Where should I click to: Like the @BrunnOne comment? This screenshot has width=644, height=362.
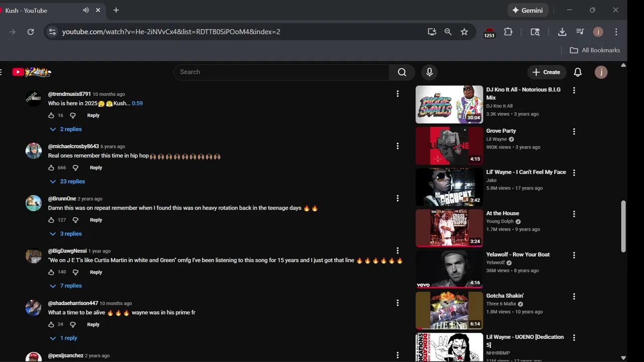(x=51, y=220)
